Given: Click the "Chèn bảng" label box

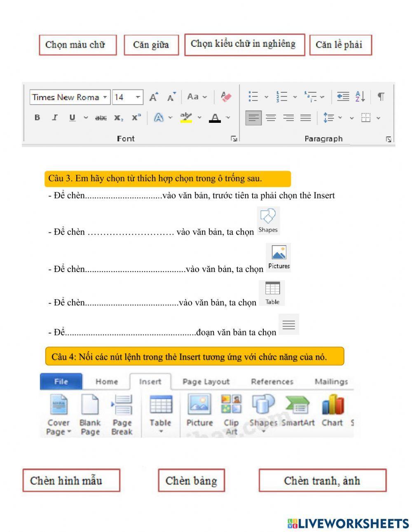Looking at the screenshot, I should point(191,480).
